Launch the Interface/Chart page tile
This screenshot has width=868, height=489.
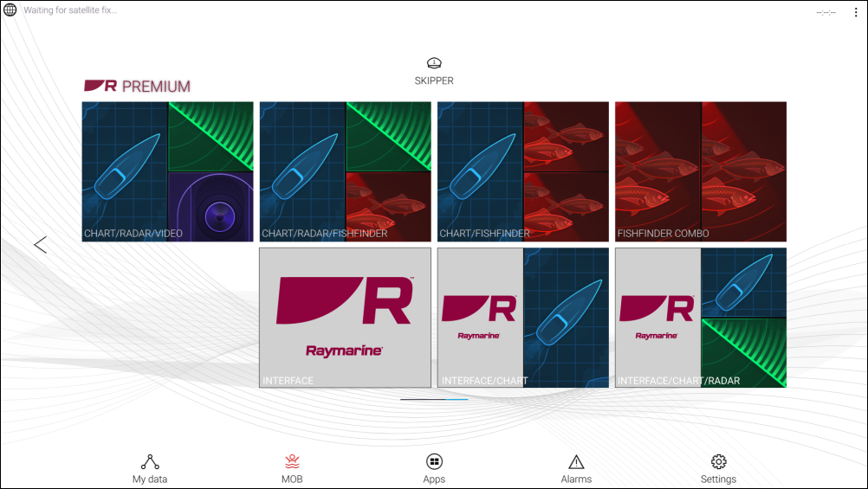pos(523,317)
